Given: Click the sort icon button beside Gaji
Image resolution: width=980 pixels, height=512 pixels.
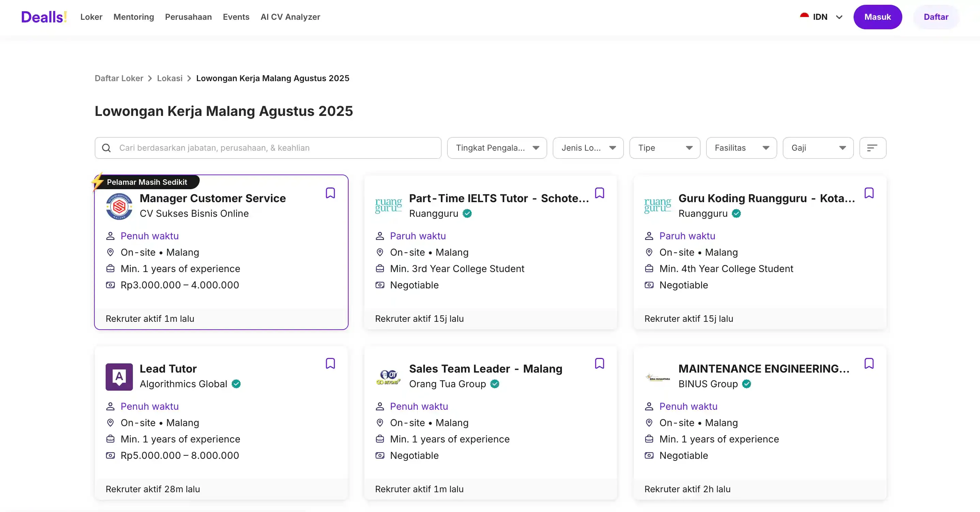Looking at the screenshot, I should (x=873, y=148).
